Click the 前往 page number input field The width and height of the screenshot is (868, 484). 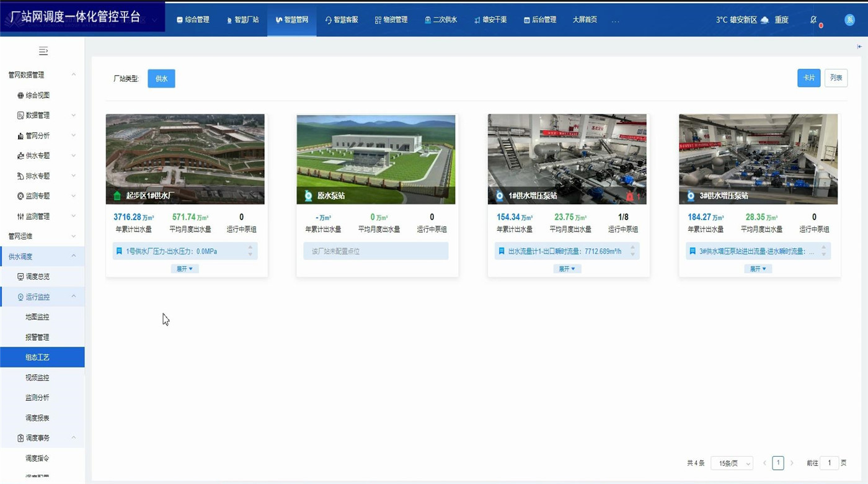tap(829, 463)
